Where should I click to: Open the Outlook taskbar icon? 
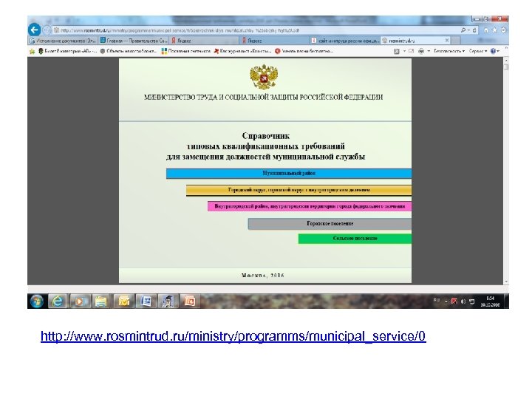123,301
